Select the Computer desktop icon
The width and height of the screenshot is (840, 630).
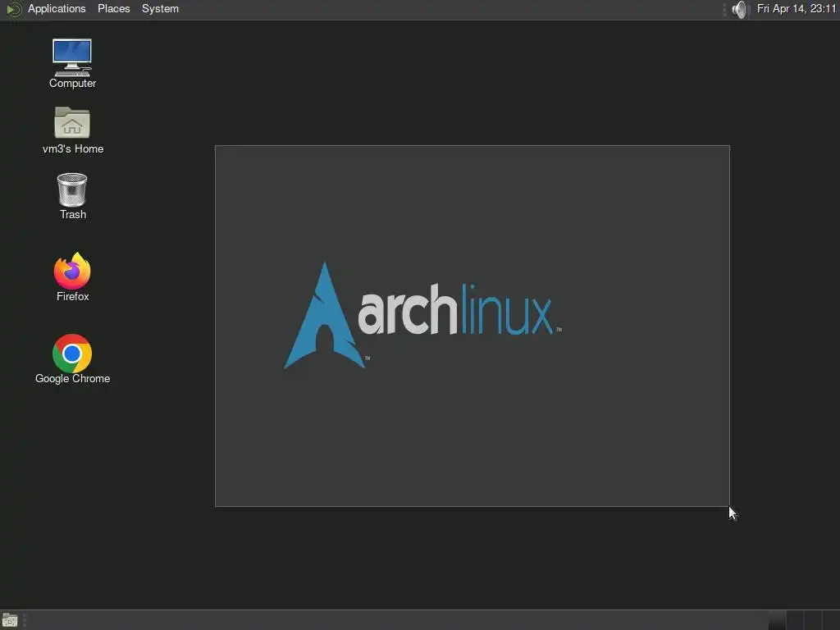(x=72, y=64)
